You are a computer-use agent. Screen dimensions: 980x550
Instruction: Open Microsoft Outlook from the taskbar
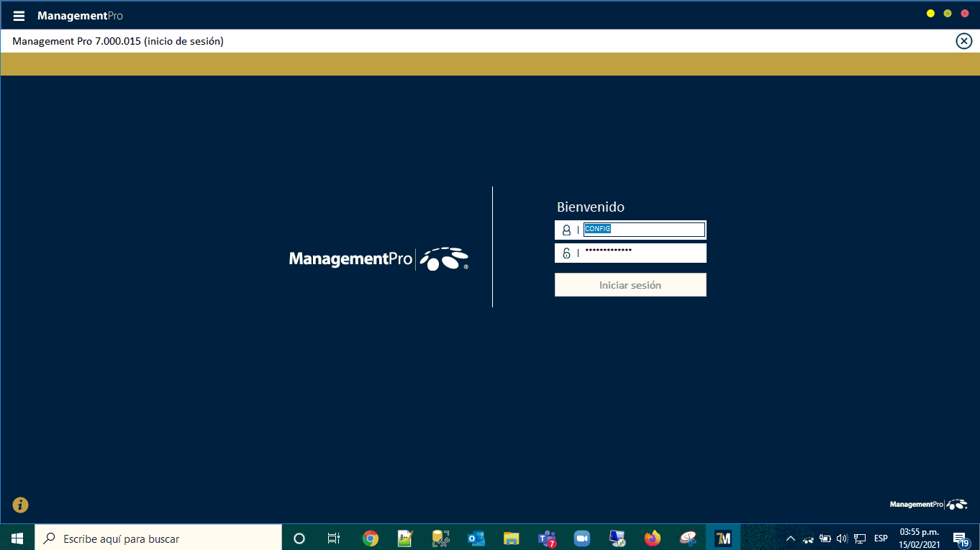click(x=476, y=538)
